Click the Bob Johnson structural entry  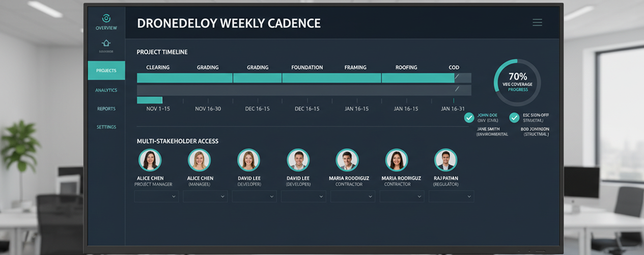click(535, 132)
